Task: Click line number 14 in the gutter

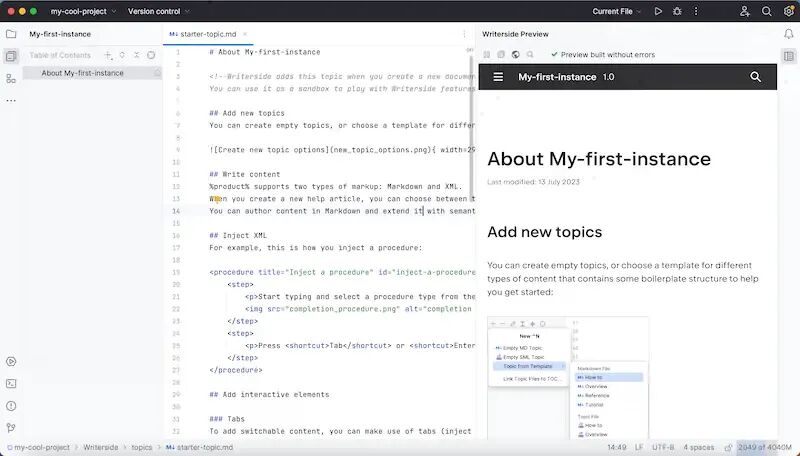Action: pos(176,211)
